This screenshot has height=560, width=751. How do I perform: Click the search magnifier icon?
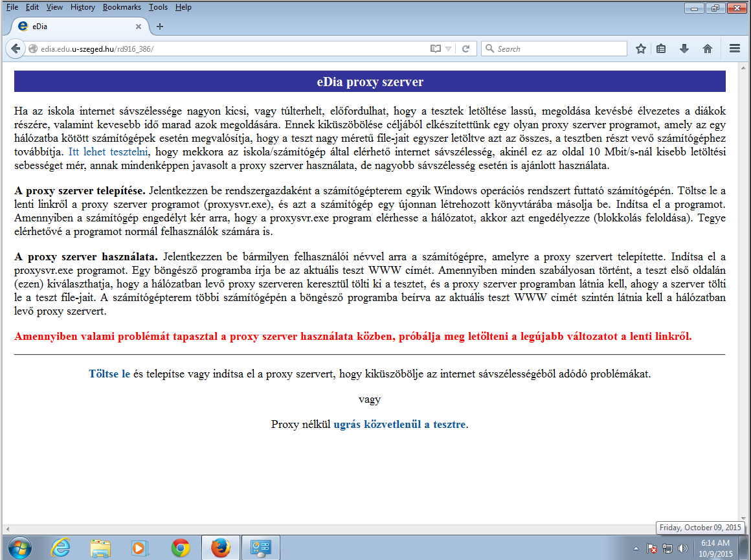coord(489,49)
